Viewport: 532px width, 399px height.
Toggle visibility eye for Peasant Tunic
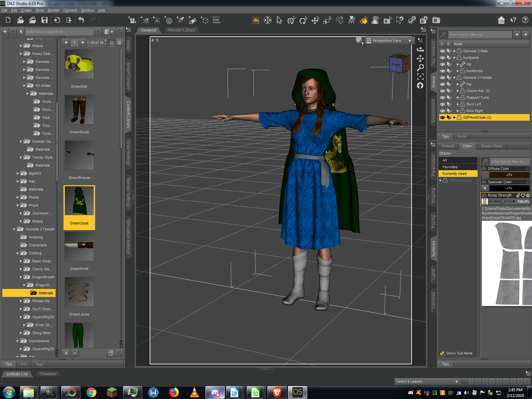[443, 97]
